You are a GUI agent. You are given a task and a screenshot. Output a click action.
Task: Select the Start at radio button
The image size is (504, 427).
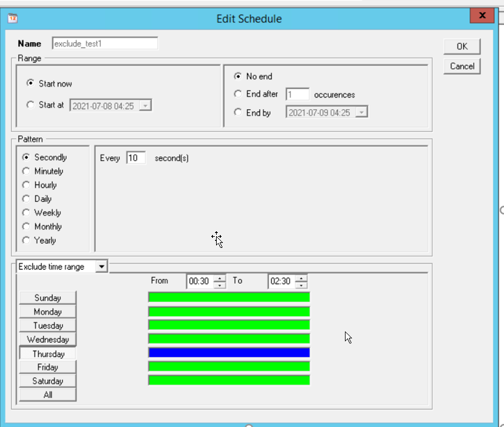click(31, 105)
